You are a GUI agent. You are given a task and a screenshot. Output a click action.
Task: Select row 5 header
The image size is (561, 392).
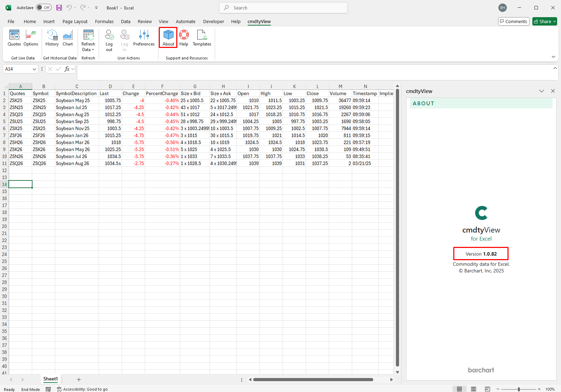tap(4, 121)
